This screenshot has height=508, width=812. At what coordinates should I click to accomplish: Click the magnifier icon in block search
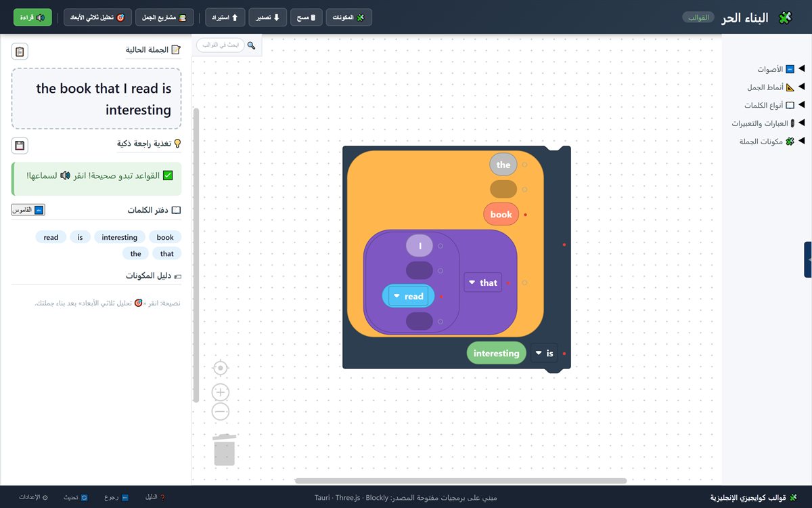point(251,45)
